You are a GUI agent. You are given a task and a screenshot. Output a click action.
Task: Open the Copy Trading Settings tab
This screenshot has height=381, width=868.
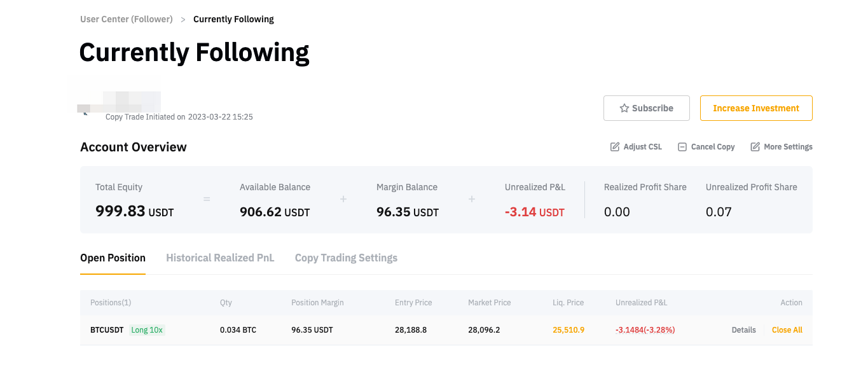[x=346, y=258]
